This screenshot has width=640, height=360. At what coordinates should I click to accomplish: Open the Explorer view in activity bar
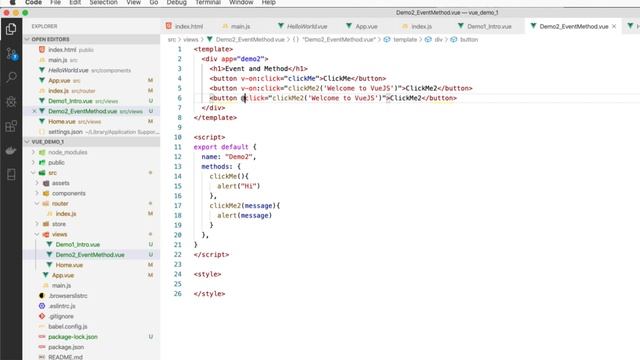pyautogui.click(x=11, y=29)
